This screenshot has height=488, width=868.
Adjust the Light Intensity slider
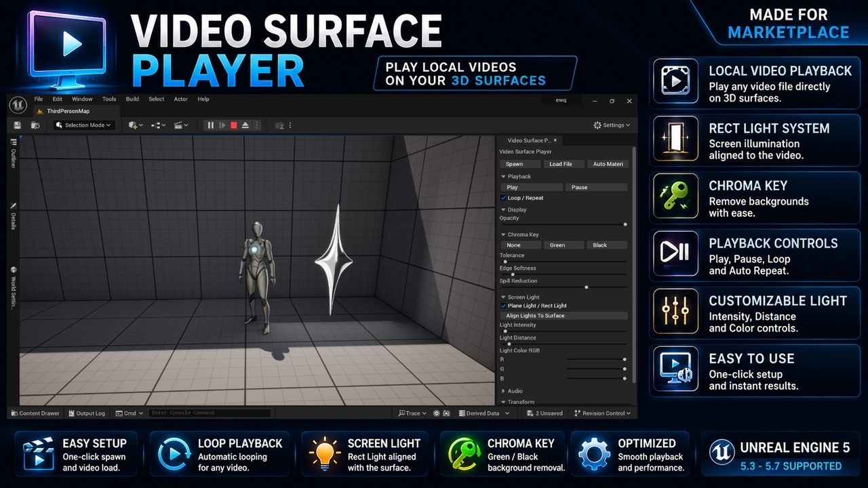pos(564,331)
